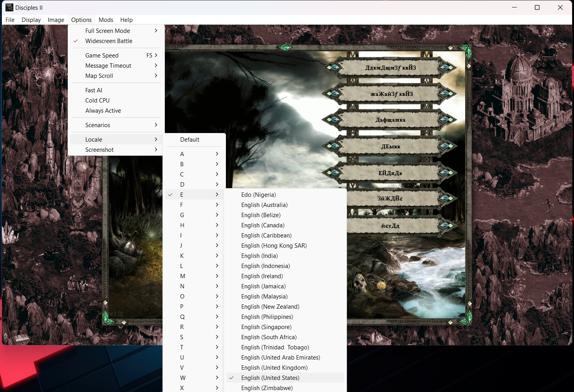Enable the Fast AI option

click(x=116, y=90)
